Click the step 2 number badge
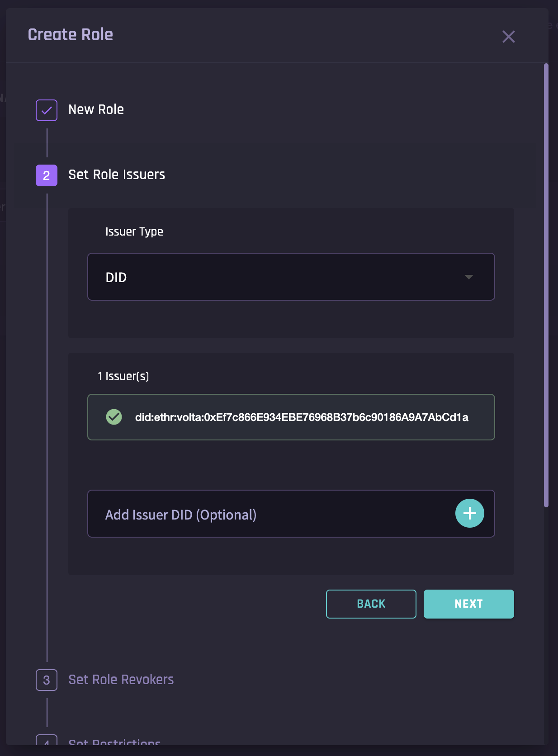This screenshot has height=756, width=558. 47,175
